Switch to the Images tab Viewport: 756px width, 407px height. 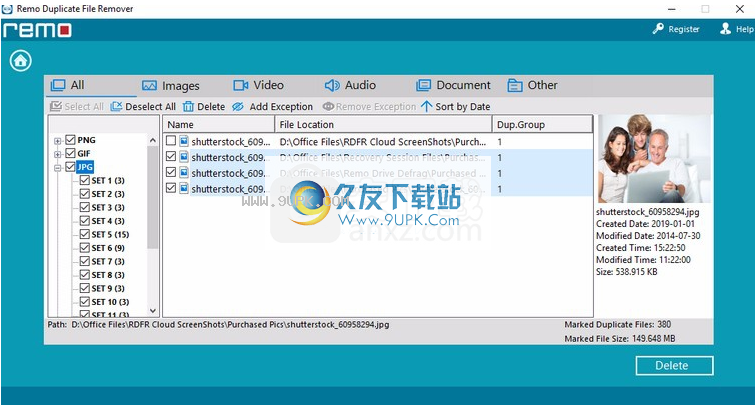click(x=171, y=86)
